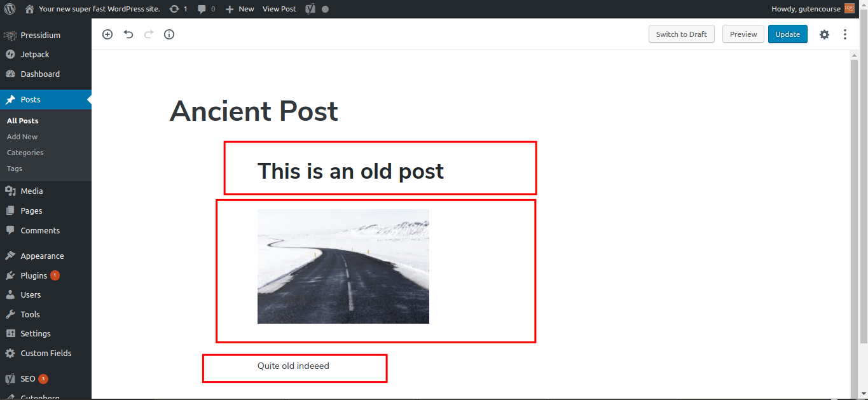Open the New content menu
Screen dimensions: 868x400
(x=240, y=9)
